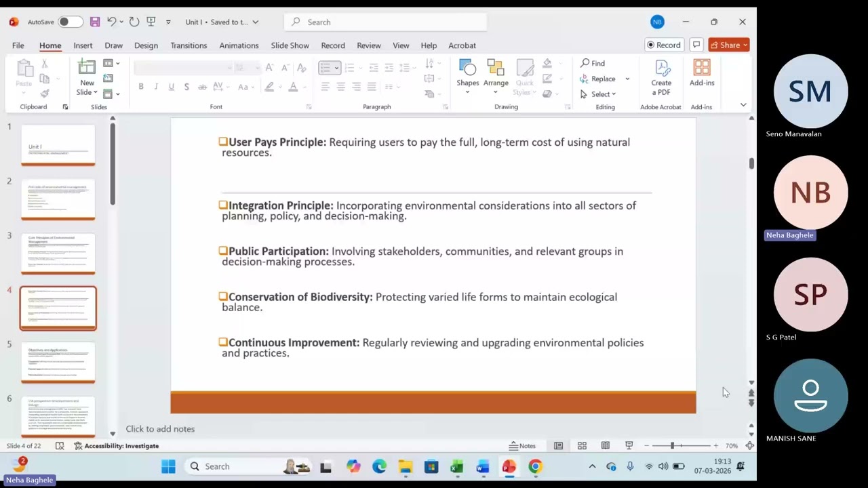Open the Add-ins icon
Image resolution: width=868 pixels, height=488 pixels.
702,73
